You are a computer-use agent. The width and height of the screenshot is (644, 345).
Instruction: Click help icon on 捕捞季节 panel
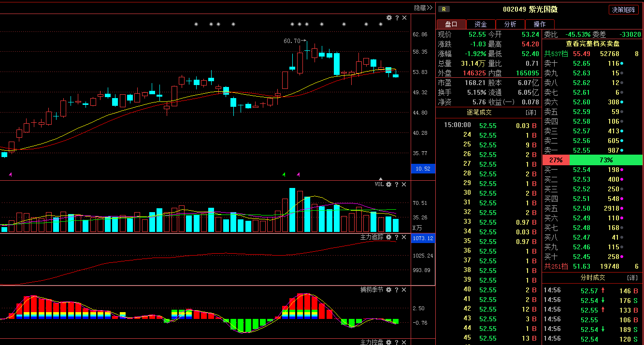coord(397,290)
